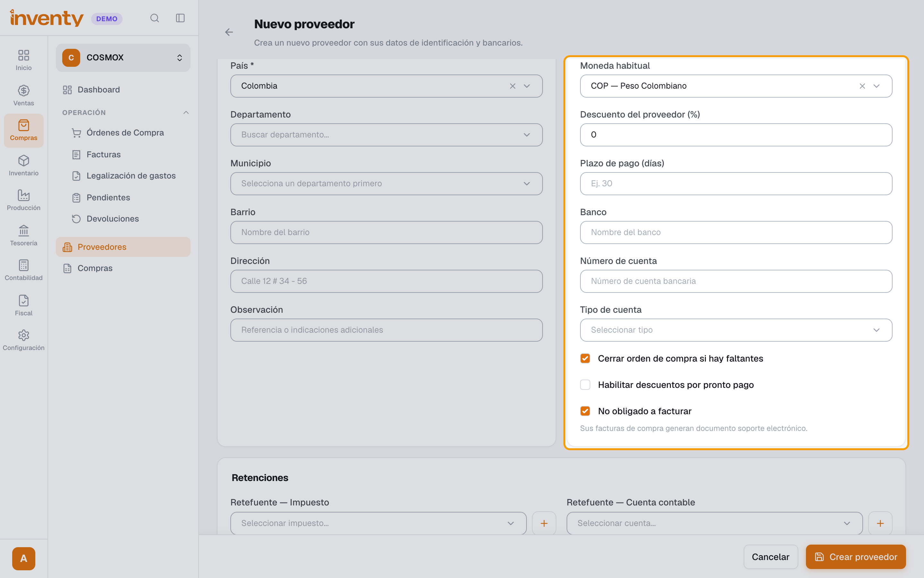Open Órdenes de Compra
The width and height of the screenshot is (924, 578).
coord(127,133)
